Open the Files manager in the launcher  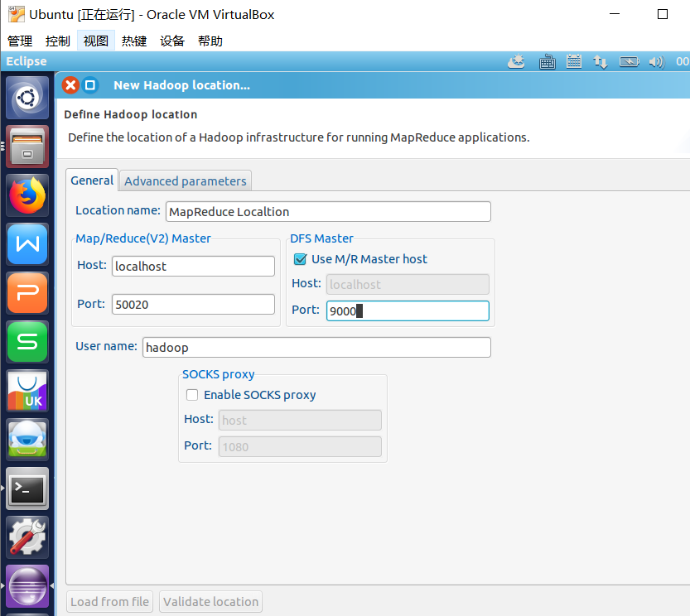coord(27,147)
